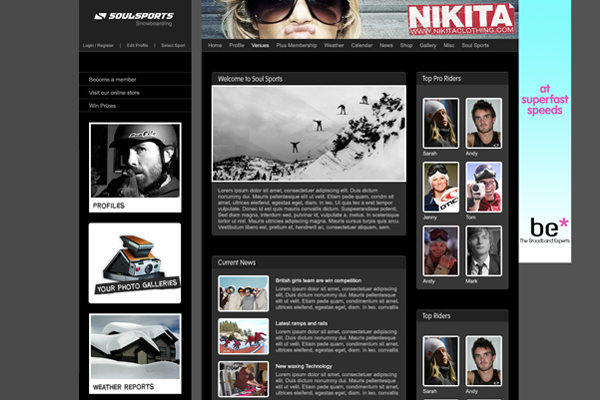
Task: Click the waxing technology news thumbnail
Action: tap(243, 379)
